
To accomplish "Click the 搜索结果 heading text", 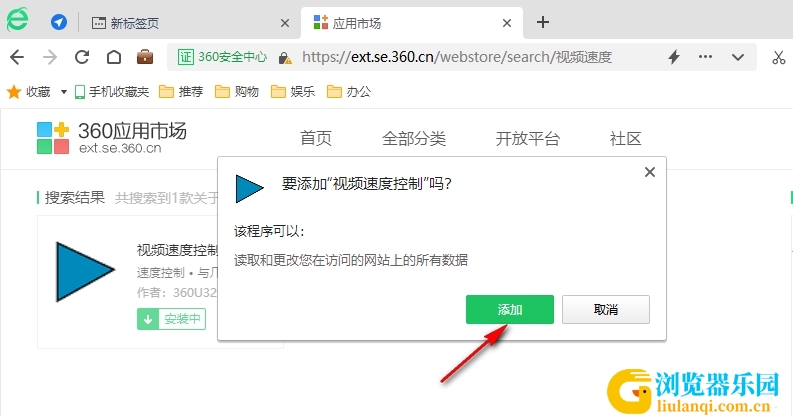I will point(75,197).
